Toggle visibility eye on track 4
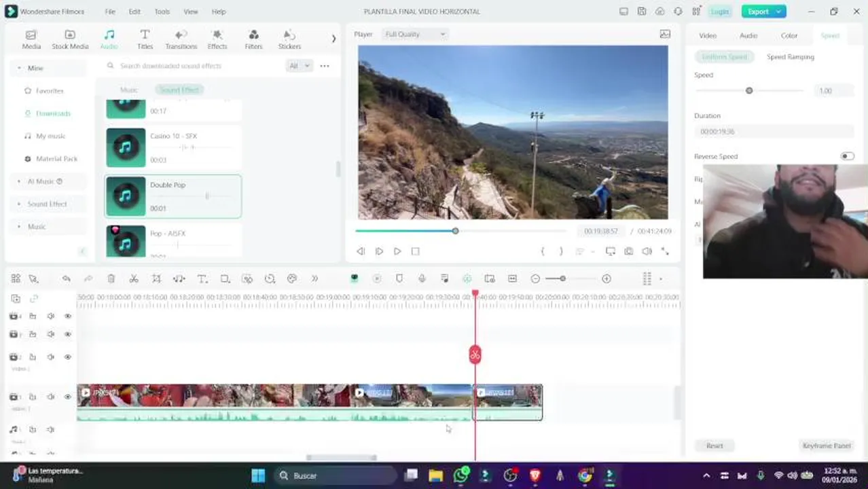This screenshot has height=489, width=868. tap(68, 316)
